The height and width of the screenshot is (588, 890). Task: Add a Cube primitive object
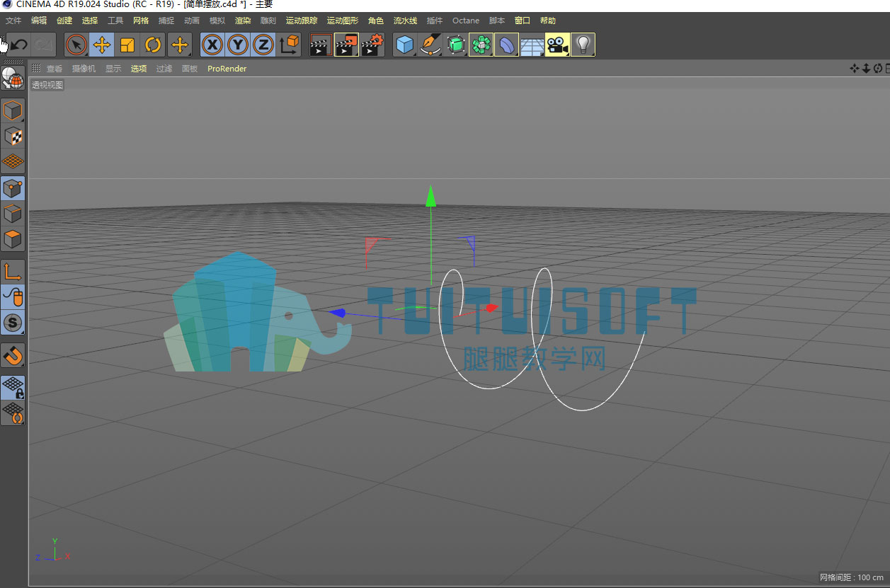[404, 45]
